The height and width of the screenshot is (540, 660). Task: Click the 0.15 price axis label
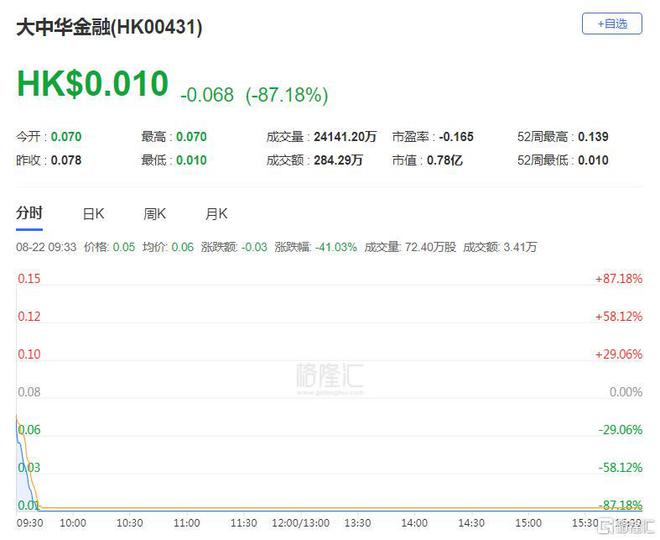(x=29, y=279)
